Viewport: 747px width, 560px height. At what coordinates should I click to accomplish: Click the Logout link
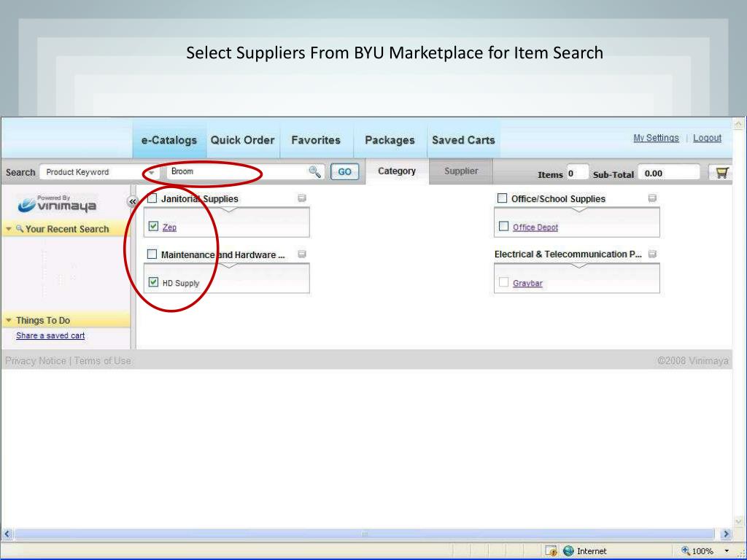click(707, 138)
